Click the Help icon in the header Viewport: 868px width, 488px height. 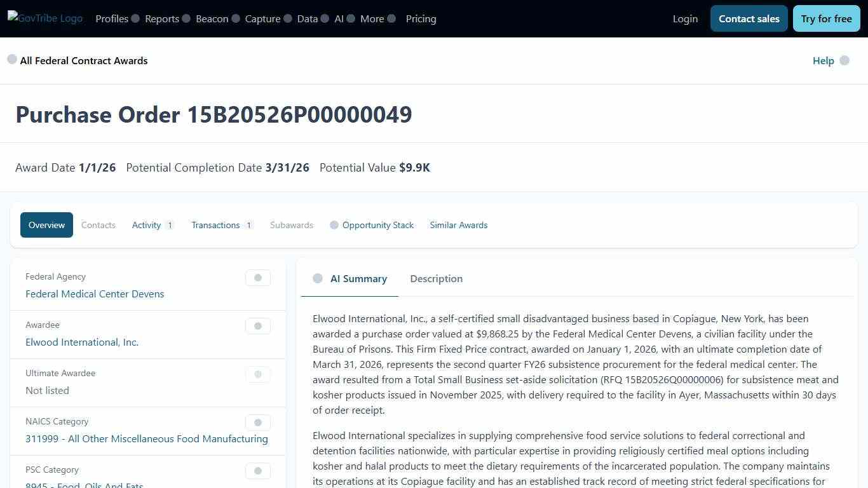point(844,60)
